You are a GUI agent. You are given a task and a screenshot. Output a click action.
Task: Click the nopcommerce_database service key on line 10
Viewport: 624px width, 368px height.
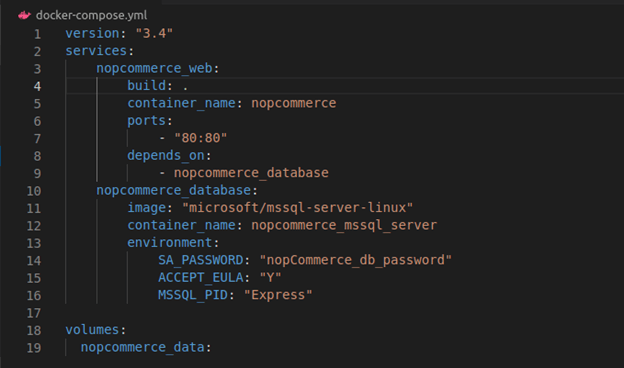tap(174, 190)
